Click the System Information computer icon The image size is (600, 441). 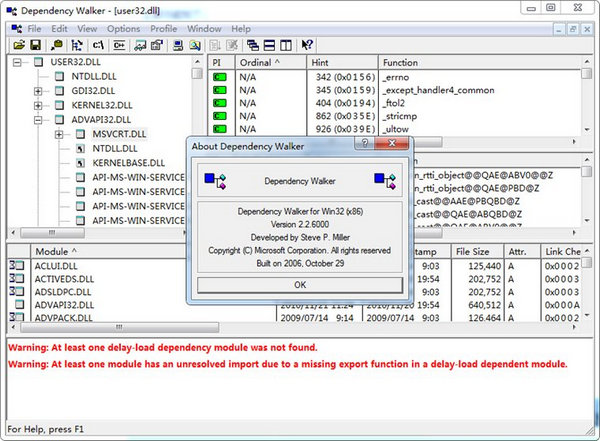coord(178,45)
